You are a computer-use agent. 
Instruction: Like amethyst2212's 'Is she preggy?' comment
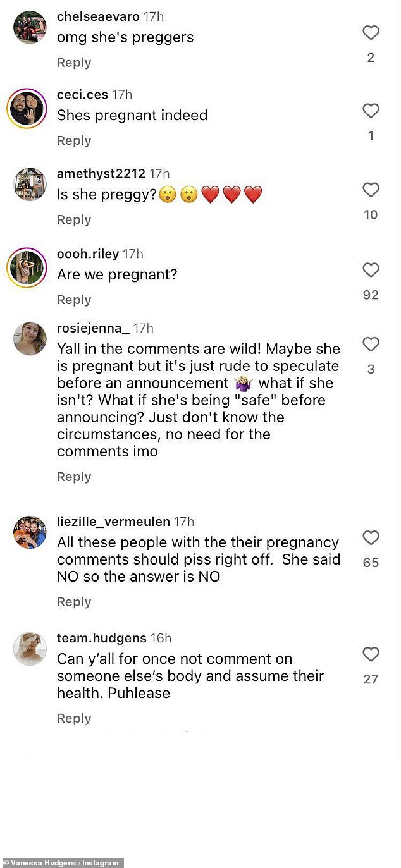click(371, 190)
